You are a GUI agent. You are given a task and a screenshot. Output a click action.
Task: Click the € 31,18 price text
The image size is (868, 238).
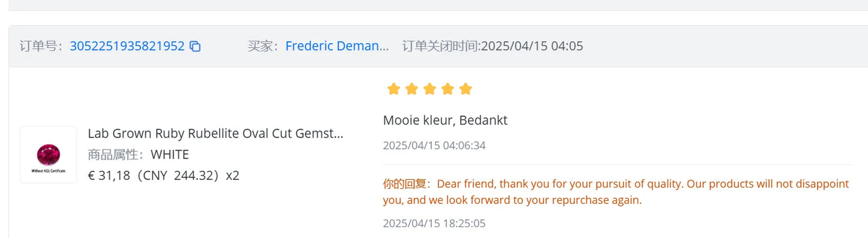pos(109,175)
